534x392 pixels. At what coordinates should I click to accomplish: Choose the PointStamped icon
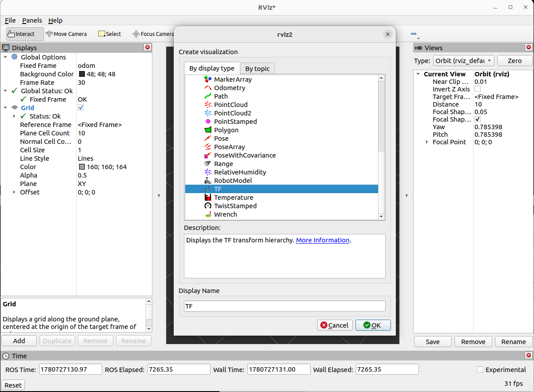pos(208,122)
